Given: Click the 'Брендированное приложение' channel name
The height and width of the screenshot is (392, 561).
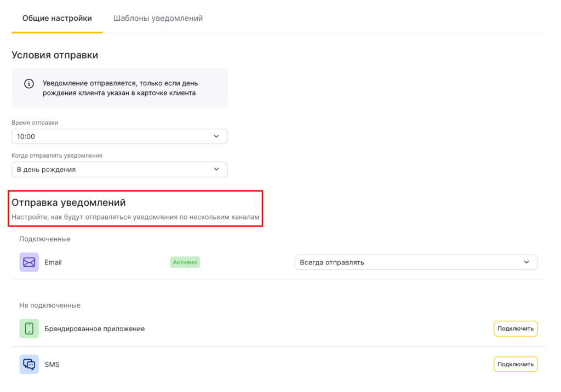Looking at the screenshot, I should point(94,328).
